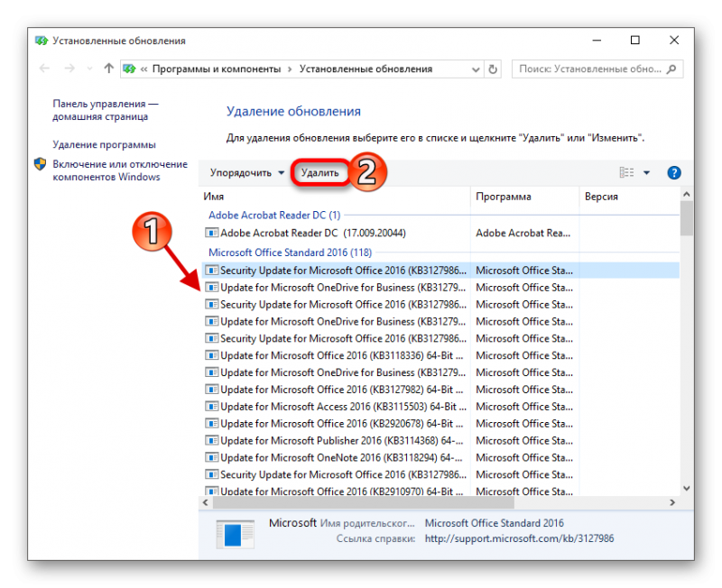Viewport: 722px width, 588px height.
Task: Click the vertical scrollbar thumb
Action: tap(687, 218)
